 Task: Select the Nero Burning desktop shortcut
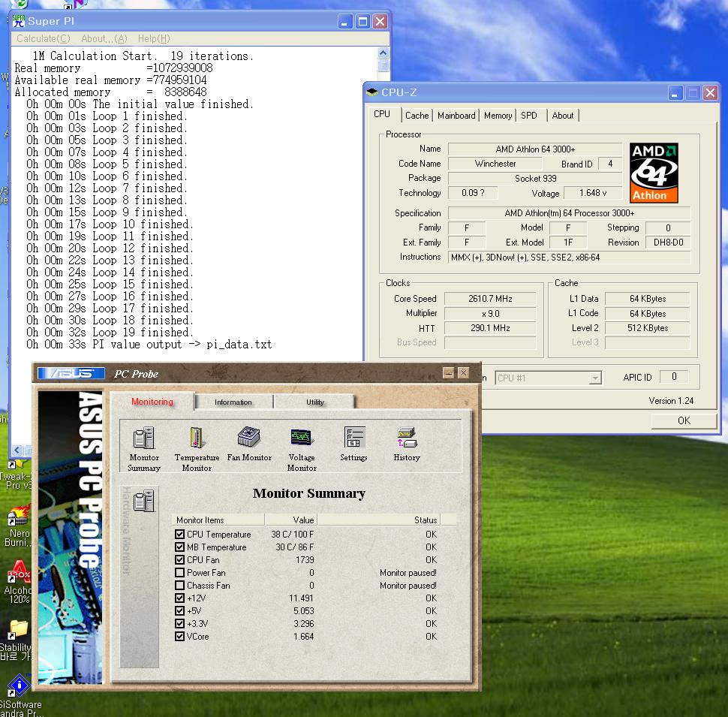coord(19,526)
